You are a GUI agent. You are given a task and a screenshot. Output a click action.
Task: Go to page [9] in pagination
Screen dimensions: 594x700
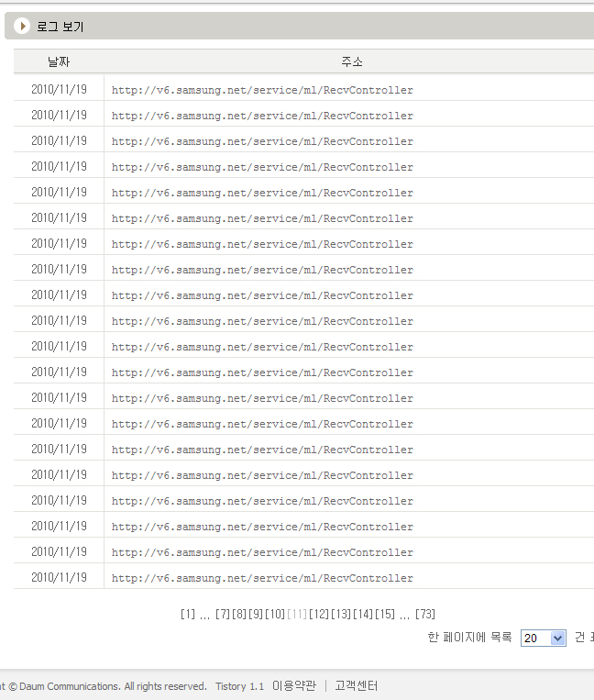click(x=256, y=615)
